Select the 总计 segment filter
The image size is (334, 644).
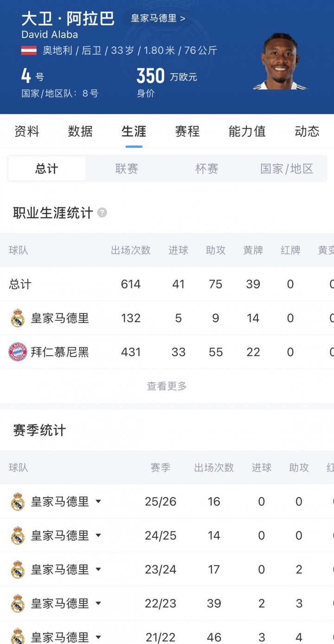pos(47,168)
